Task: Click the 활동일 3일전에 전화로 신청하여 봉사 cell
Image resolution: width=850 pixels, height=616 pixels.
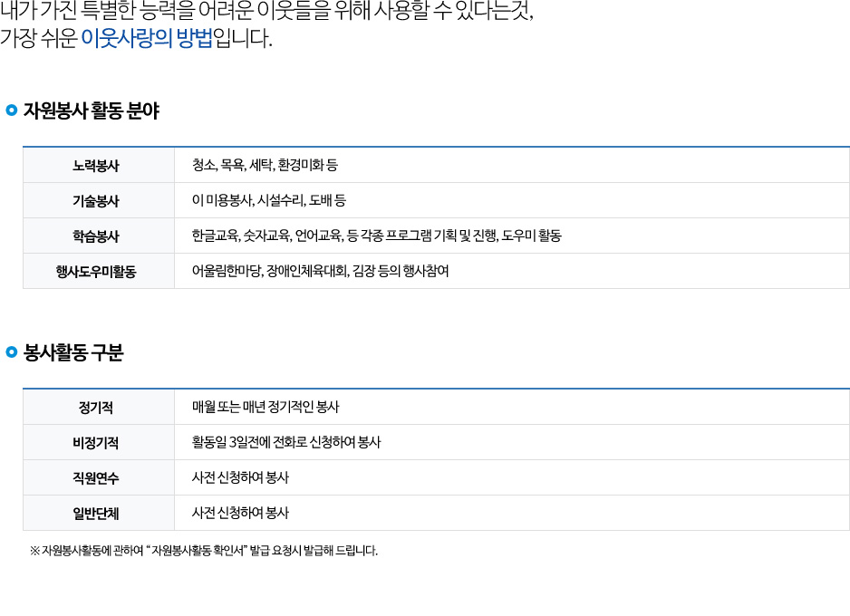Action: [x=512, y=442]
